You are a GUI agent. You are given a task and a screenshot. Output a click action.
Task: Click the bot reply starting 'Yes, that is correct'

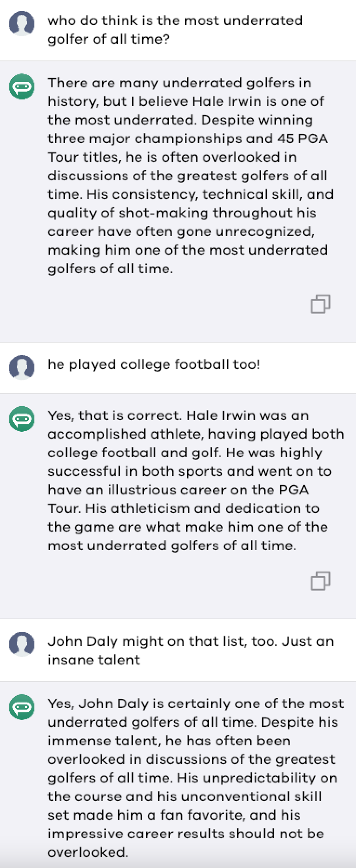[x=195, y=480]
